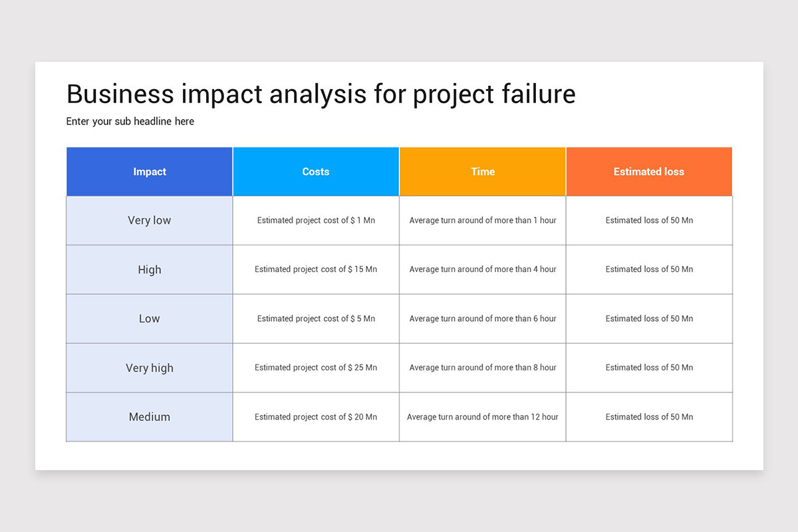
Task: Select the '$ 1 Mn' project cost cell
Action: (x=316, y=221)
